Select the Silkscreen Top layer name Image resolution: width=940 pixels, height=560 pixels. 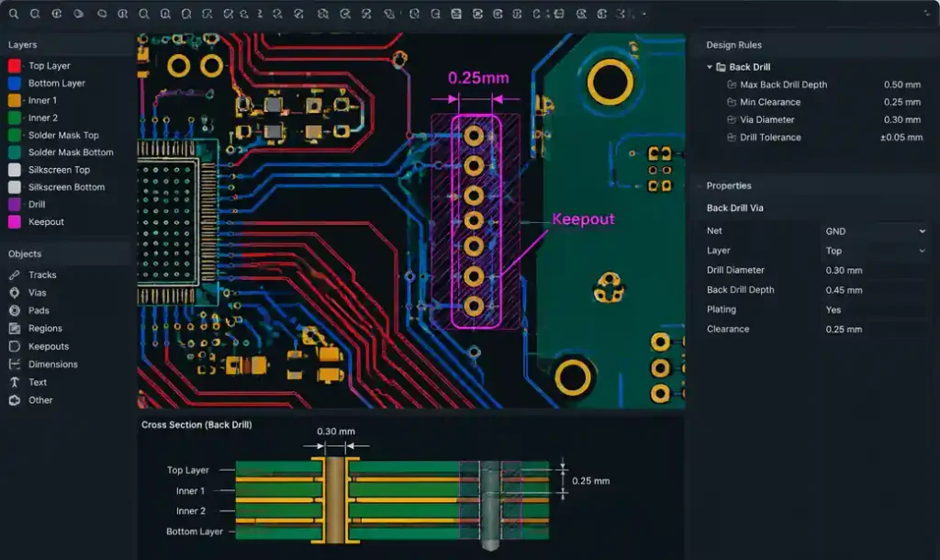click(x=59, y=170)
